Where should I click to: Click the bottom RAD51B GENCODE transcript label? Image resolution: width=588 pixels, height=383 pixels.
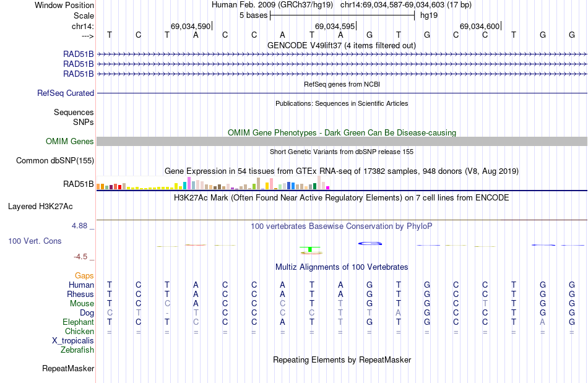pos(79,74)
